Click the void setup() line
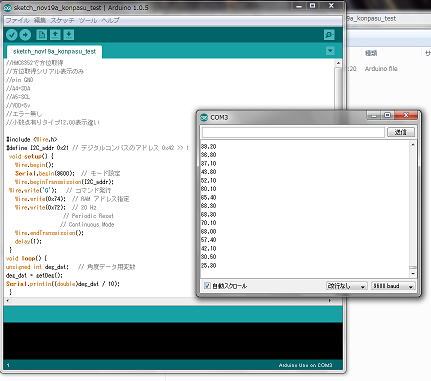Viewport: 431px width, 381px height. click(x=31, y=156)
